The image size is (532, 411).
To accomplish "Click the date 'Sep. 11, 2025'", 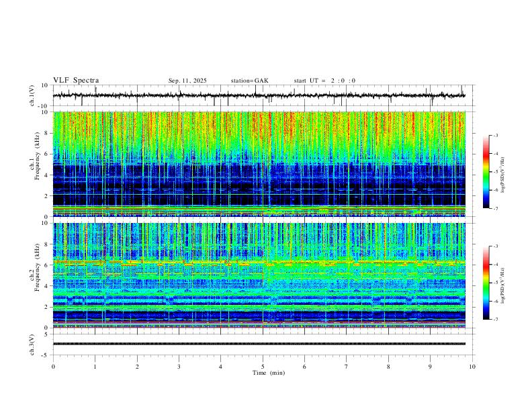I will tap(187, 81).
